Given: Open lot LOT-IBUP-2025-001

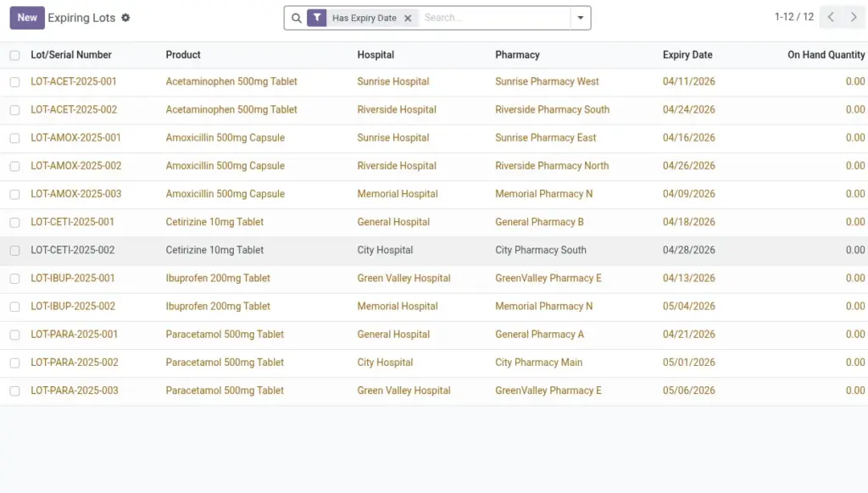Looking at the screenshot, I should (73, 279).
